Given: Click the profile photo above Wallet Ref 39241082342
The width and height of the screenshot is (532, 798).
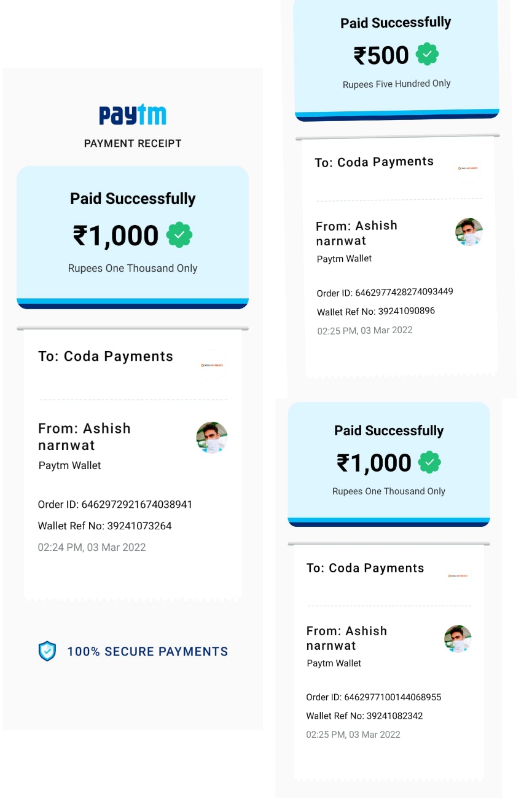Looking at the screenshot, I should click(458, 639).
